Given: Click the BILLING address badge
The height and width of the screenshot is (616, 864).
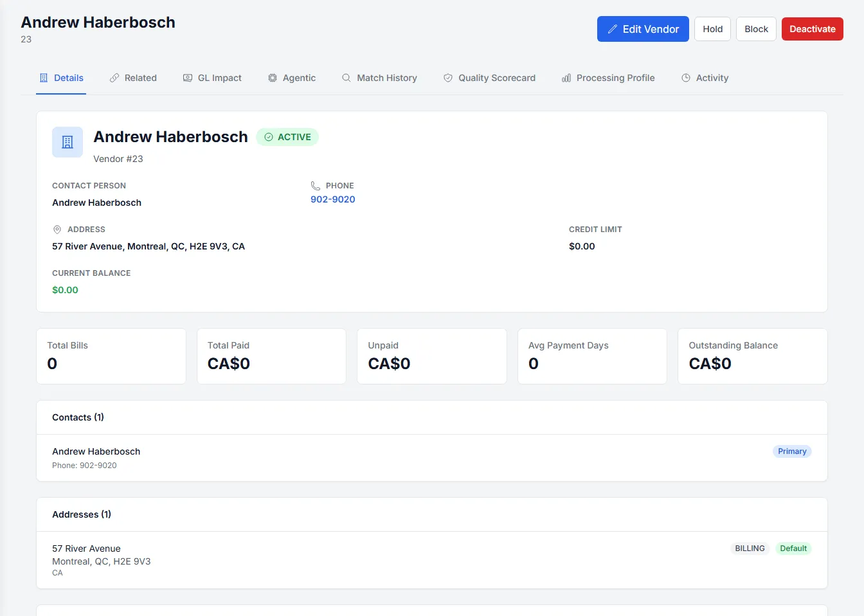Looking at the screenshot, I should pos(750,548).
